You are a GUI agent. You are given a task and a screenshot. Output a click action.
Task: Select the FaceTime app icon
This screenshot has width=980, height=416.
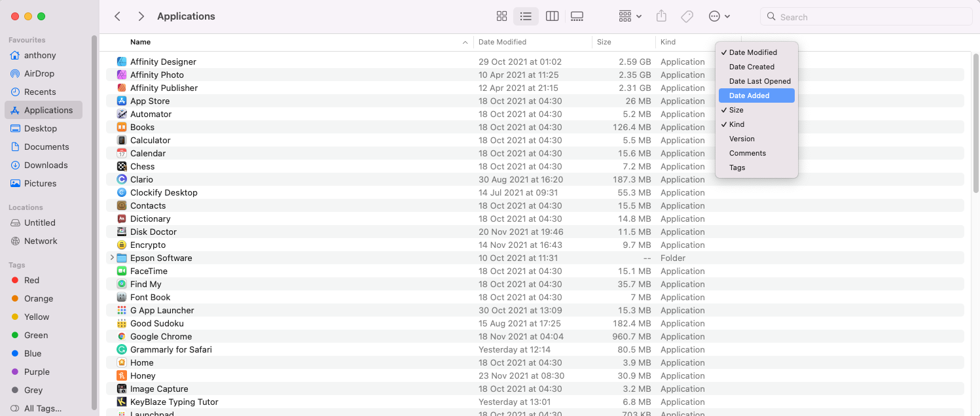[122, 271]
